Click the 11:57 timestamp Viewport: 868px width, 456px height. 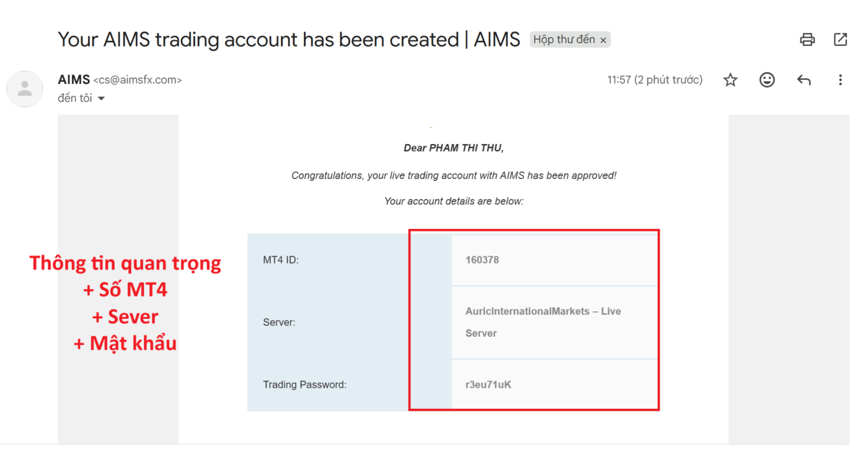tap(655, 80)
